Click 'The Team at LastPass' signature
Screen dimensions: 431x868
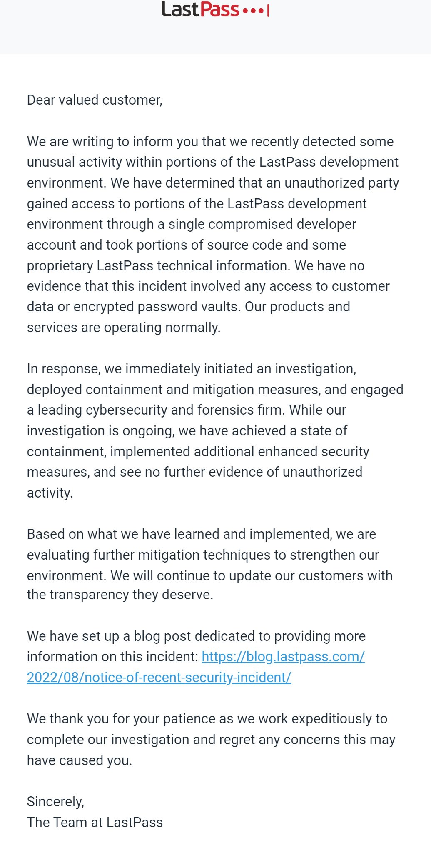point(95,823)
